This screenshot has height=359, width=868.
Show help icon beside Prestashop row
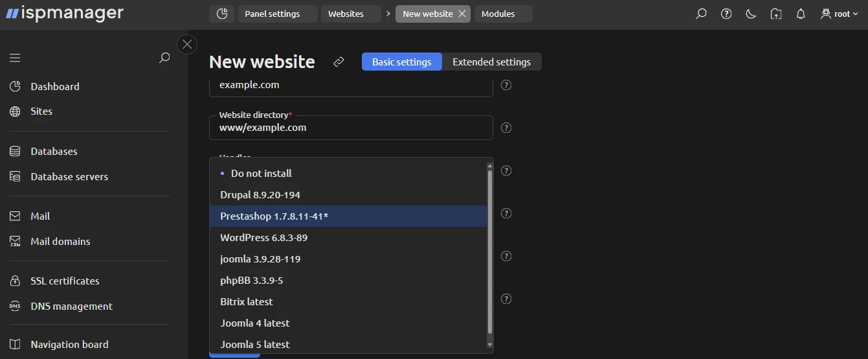click(x=507, y=213)
